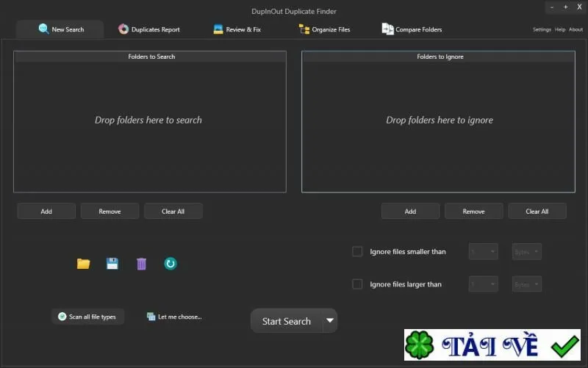The width and height of the screenshot is (588, 368).
Task: Switch to the New Search tab
Action: click(x=60, y=29)
